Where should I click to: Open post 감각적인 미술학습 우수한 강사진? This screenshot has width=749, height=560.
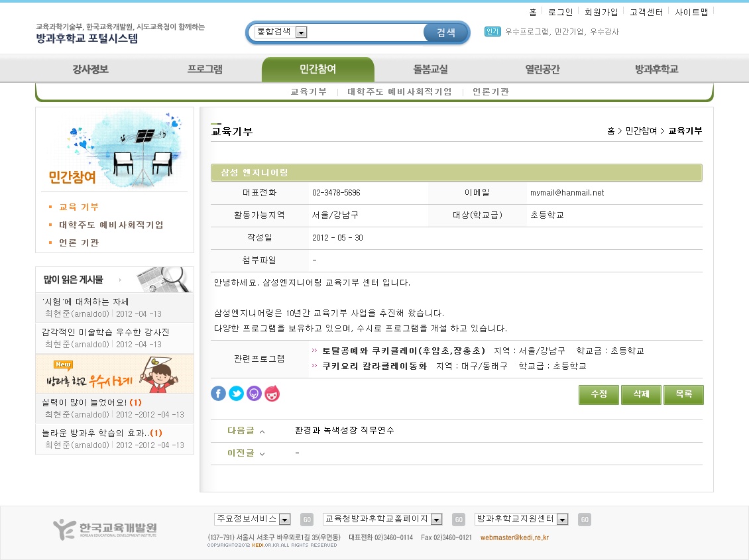[105, 332]
